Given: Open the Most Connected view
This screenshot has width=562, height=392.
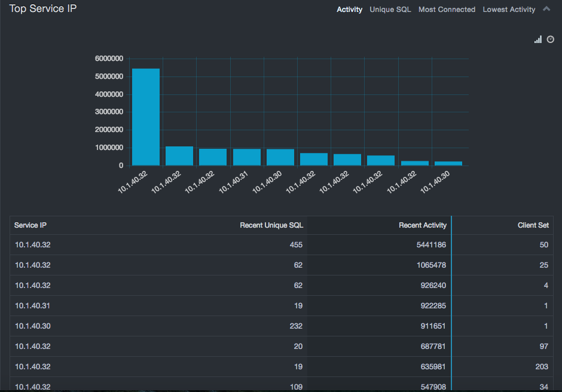Looking at the screenshot, I should pyautogui.click(x=447, y=10).
